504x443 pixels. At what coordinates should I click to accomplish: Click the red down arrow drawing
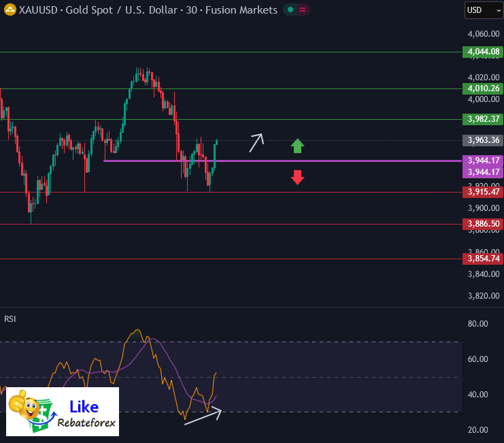tap(297, 178)
